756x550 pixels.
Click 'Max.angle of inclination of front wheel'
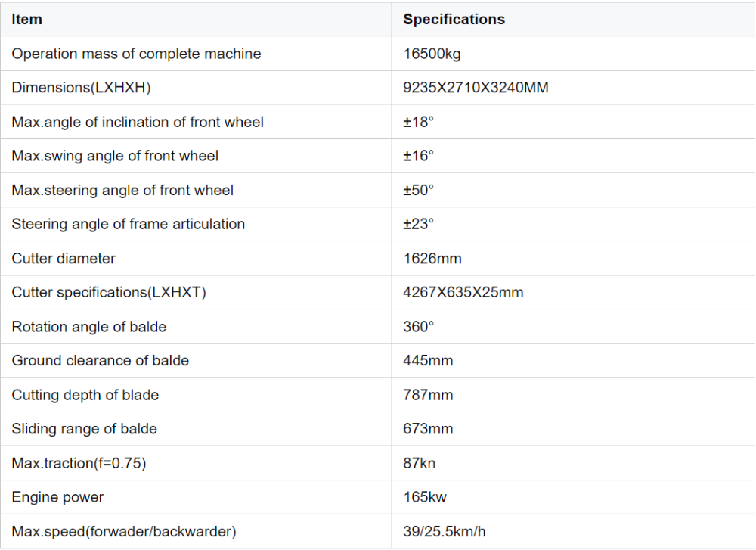tap(138, 122)
